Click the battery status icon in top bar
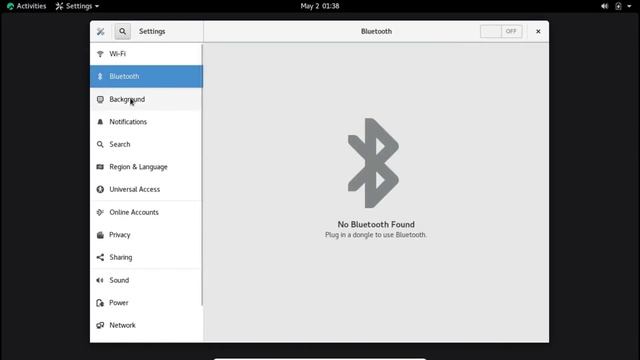 [618, 6]
